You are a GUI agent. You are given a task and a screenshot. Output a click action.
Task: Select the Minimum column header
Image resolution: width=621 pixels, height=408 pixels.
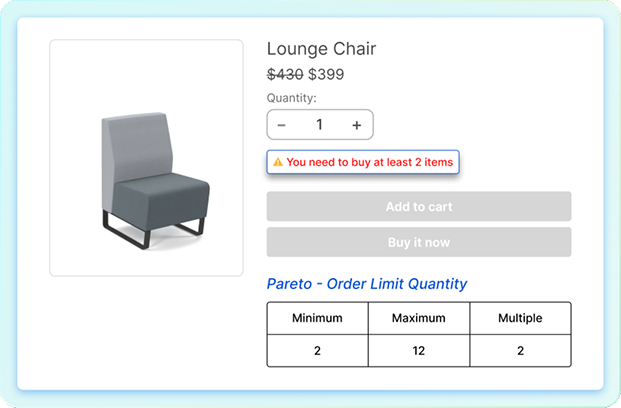[x=317, y=318]
